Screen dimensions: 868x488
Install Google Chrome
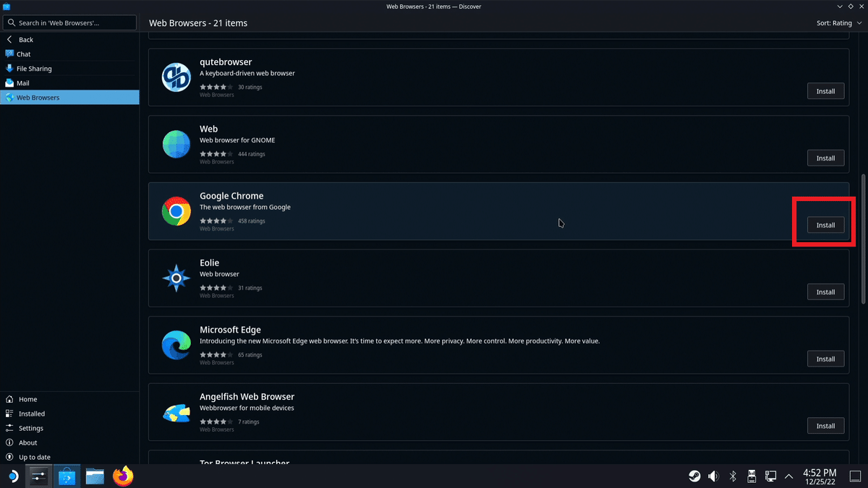[x=825, y=225]
